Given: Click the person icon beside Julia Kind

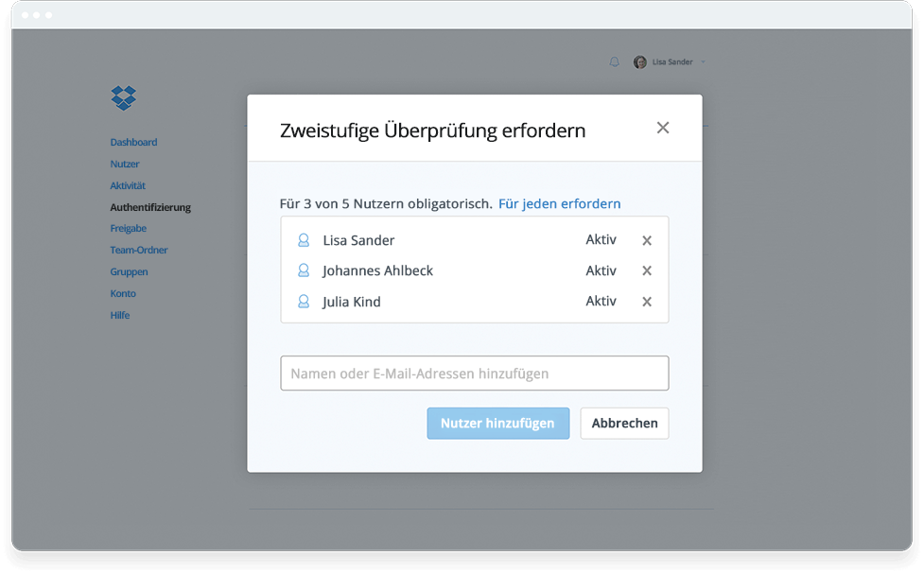Looking at the screenshot, I should click(303, 301).
